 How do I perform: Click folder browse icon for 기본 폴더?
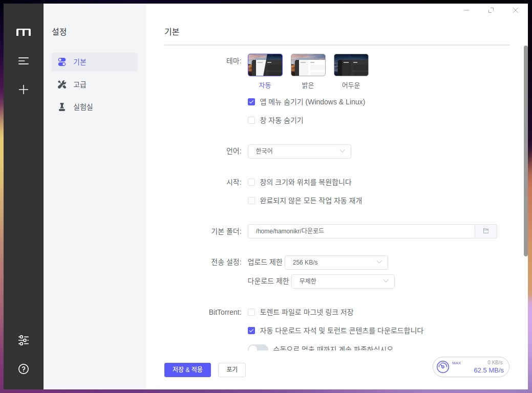pos(486,231)
